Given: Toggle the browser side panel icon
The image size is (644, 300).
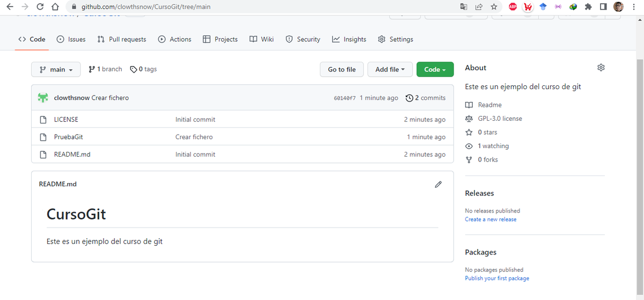Looking at the screenshot, I should [603, 7].
